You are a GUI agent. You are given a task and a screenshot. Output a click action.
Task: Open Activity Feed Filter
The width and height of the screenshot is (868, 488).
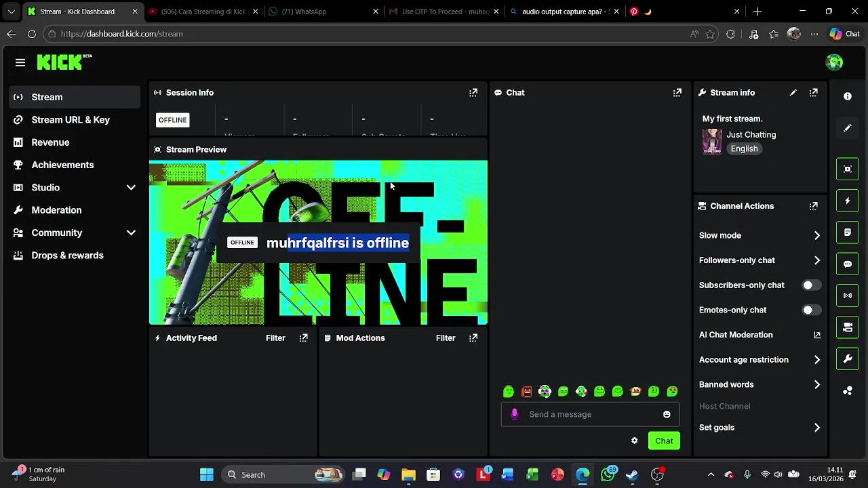click(x=275, y=338)
